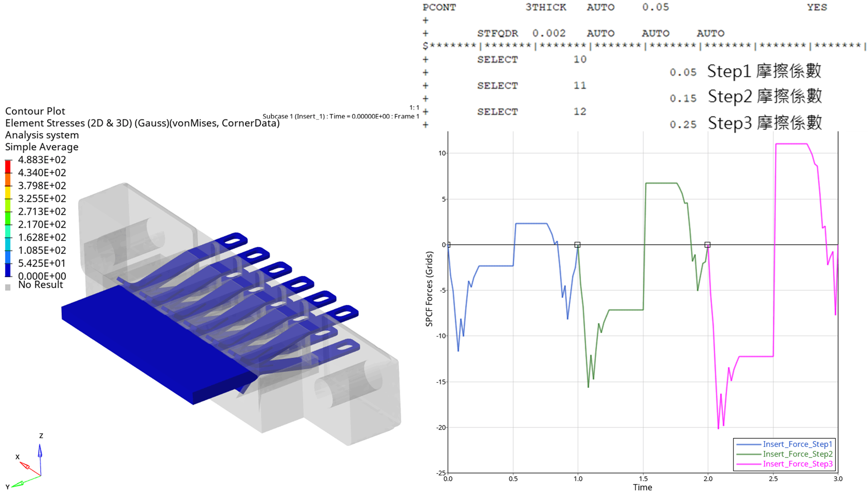Click the 4.883E+02 maximum legend value
The image size is (868, 495).
click(x=42, y=160)
